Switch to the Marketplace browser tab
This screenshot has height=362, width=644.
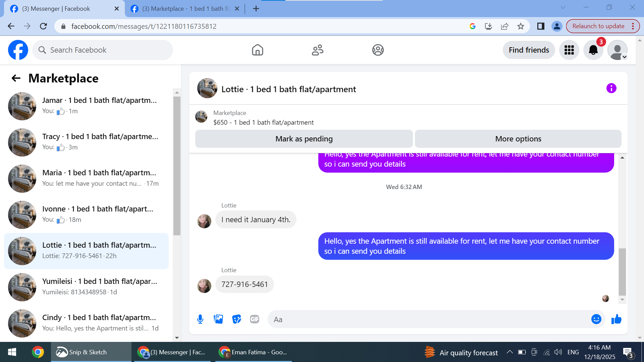pyautogui.click(x=185, y=9)
